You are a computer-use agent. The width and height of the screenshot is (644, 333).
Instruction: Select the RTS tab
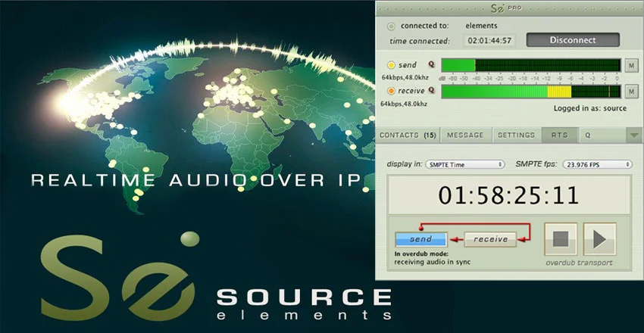(x=560, y=135)
